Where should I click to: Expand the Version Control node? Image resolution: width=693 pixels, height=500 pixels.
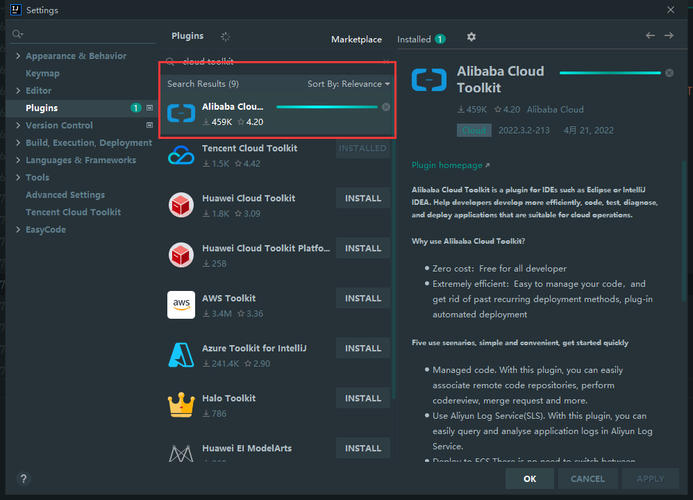pyautogui.click(x=18, y=125)
